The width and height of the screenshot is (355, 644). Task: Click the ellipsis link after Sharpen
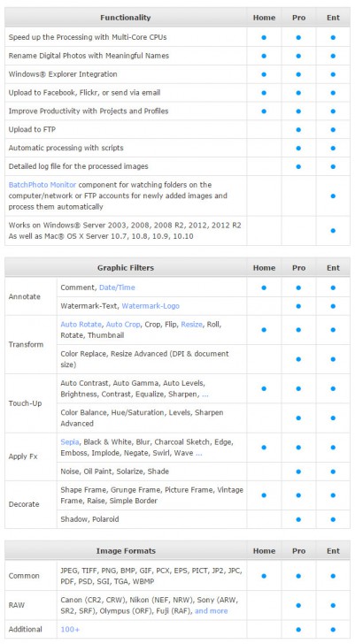[205, 395]
